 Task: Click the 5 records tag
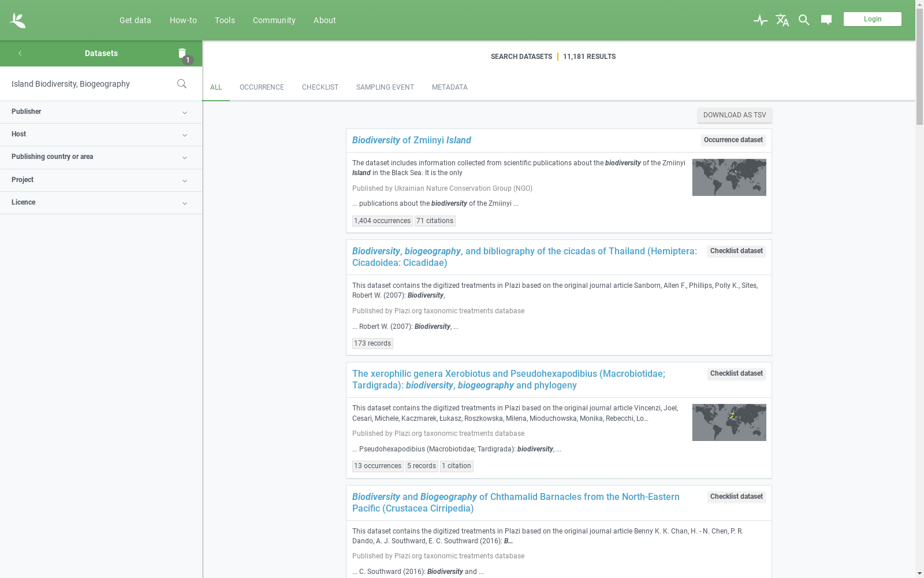tap(422, 466)
